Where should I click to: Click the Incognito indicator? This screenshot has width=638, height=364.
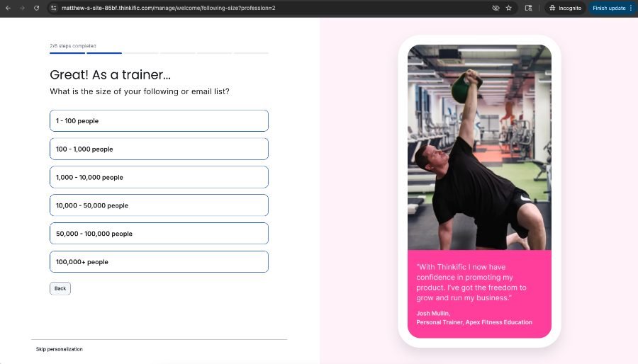coord(565,8)
